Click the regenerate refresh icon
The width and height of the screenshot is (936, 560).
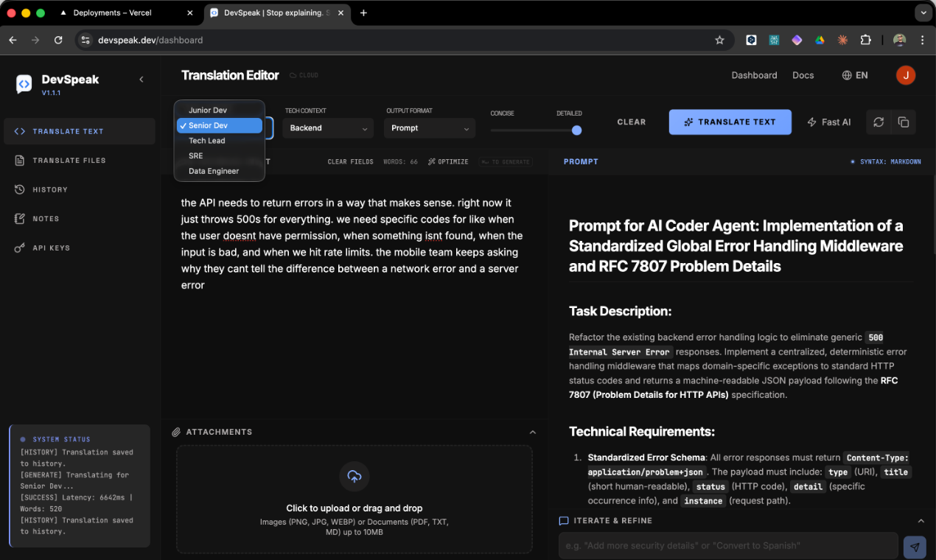coord(879,122)
